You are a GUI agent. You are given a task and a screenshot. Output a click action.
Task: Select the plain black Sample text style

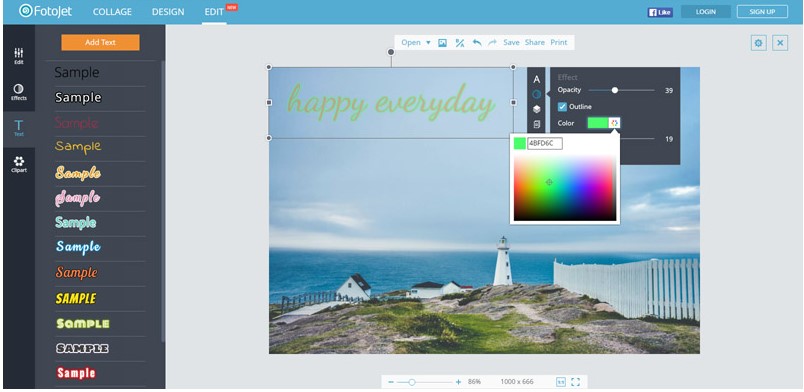[77, 72]
